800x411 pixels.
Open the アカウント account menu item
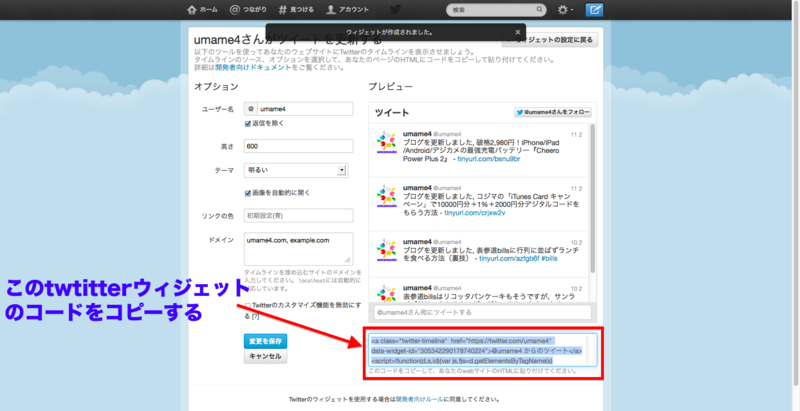(x=347, y=10)
